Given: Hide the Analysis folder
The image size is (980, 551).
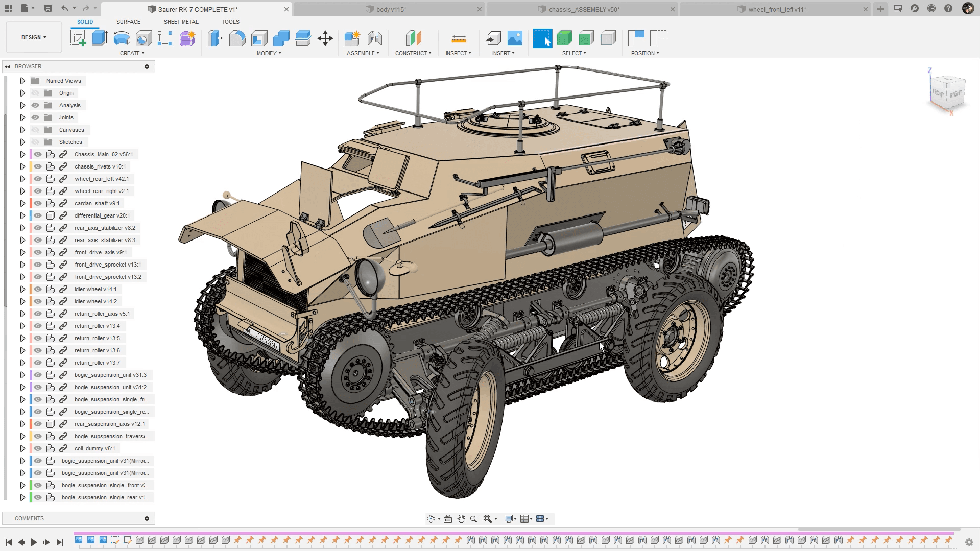Looking at the screenshot, I should point(35,105).
